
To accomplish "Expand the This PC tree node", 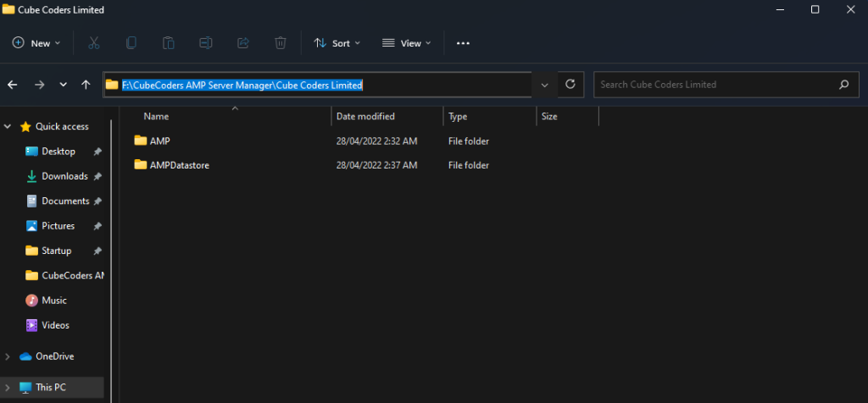I will 8,388.
